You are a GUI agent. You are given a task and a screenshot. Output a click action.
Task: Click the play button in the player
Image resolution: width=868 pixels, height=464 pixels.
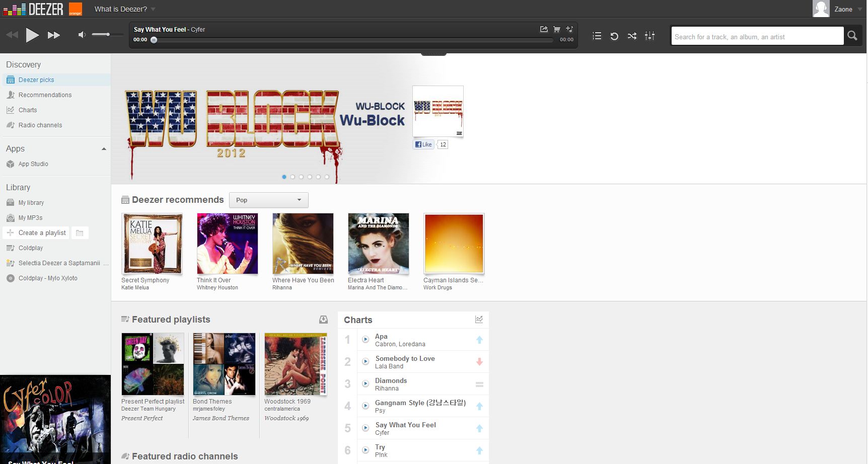[32, 35]
